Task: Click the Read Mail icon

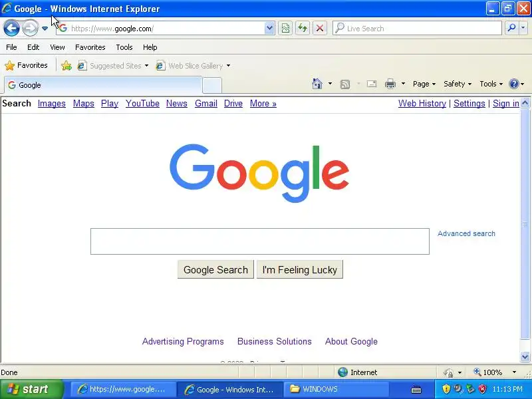Action: pos(372,84)
